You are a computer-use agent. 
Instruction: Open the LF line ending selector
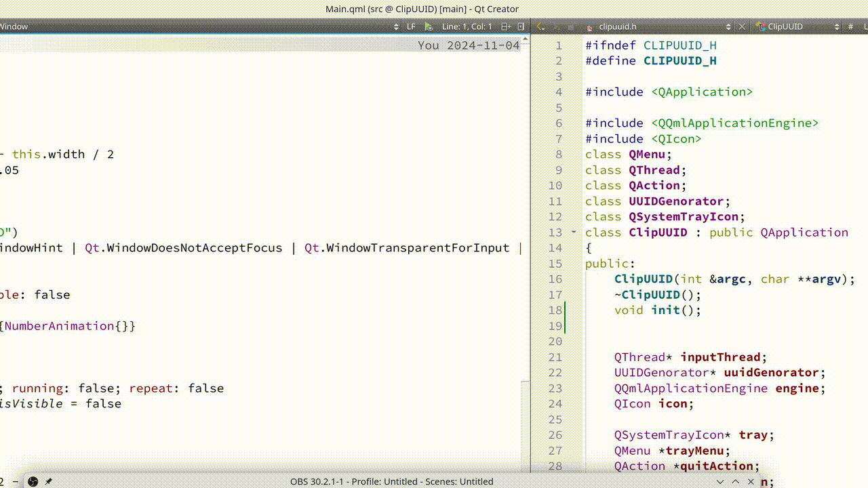tap(411, 26)
